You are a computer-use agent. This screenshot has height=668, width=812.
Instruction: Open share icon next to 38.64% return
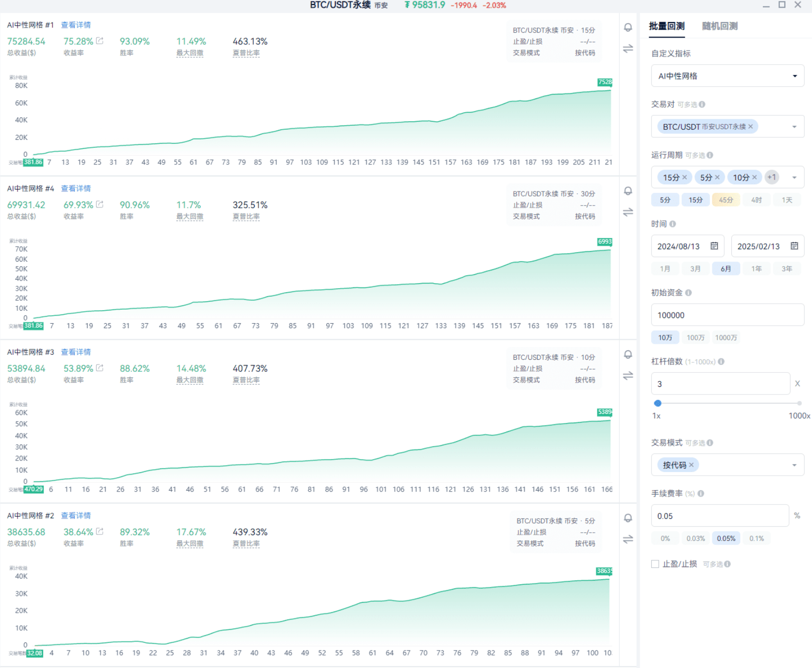tap(100, 532)
